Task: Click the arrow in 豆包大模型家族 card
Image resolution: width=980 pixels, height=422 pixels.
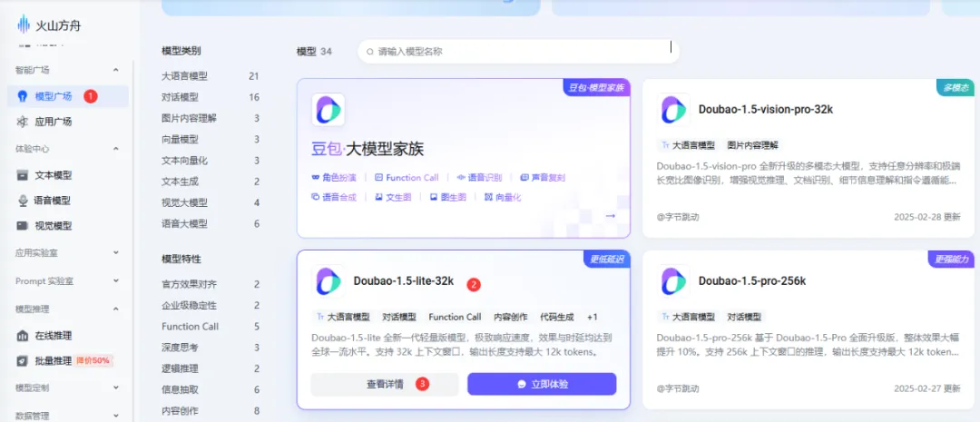Action: click(611, 216)
